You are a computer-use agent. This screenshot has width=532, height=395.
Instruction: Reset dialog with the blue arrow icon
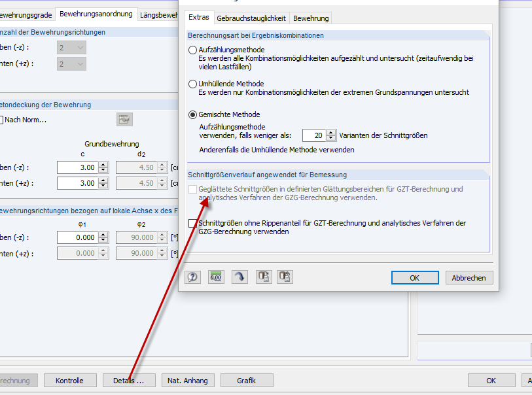coord(239,276)
